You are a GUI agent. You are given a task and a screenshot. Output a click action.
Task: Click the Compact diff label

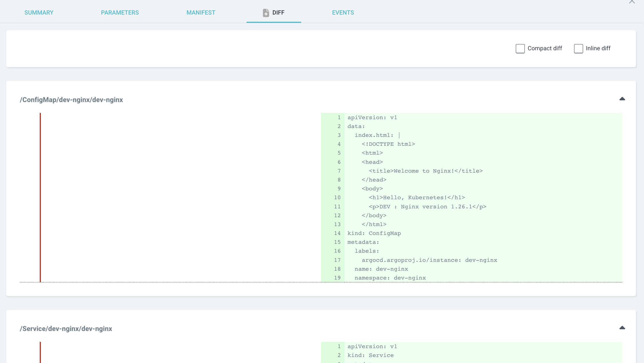(545, 49)
